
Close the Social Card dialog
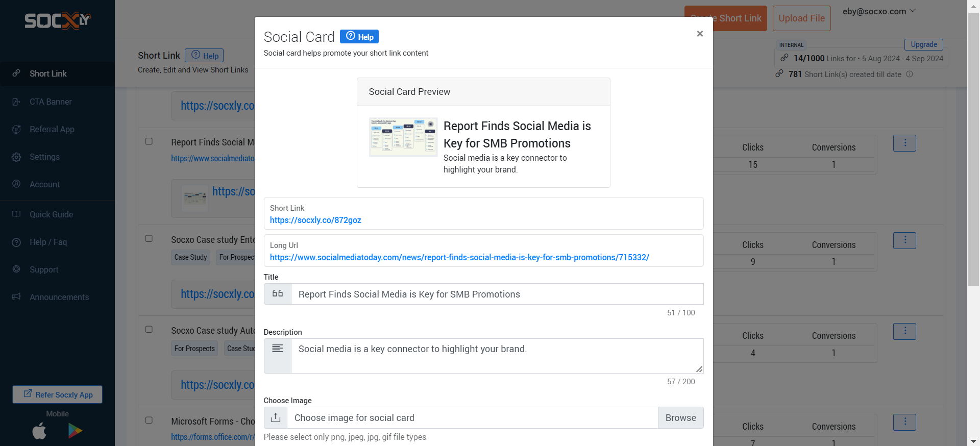click(700, 34)
